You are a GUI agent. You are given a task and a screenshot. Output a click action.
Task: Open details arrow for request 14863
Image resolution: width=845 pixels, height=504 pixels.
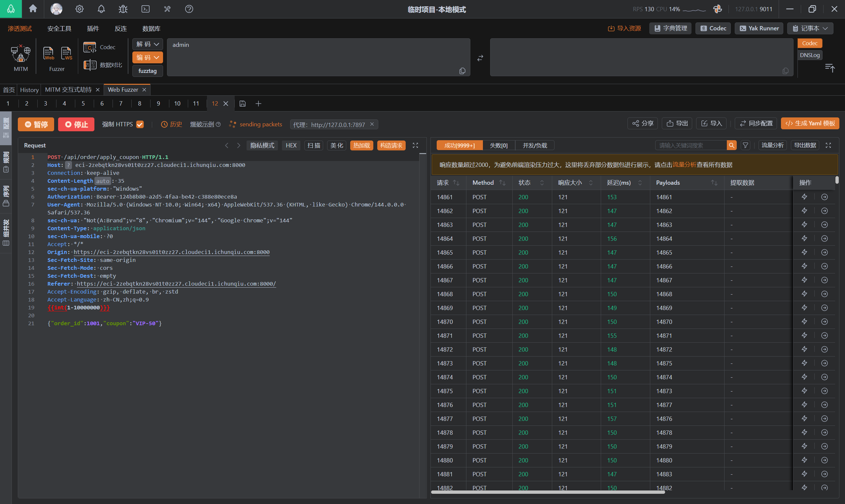[x=824, y=225]
